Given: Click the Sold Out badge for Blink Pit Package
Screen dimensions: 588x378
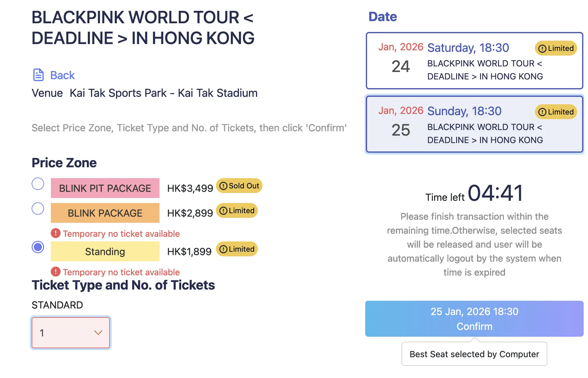Looking at the screenshot, I should click(x=239, y=186).
